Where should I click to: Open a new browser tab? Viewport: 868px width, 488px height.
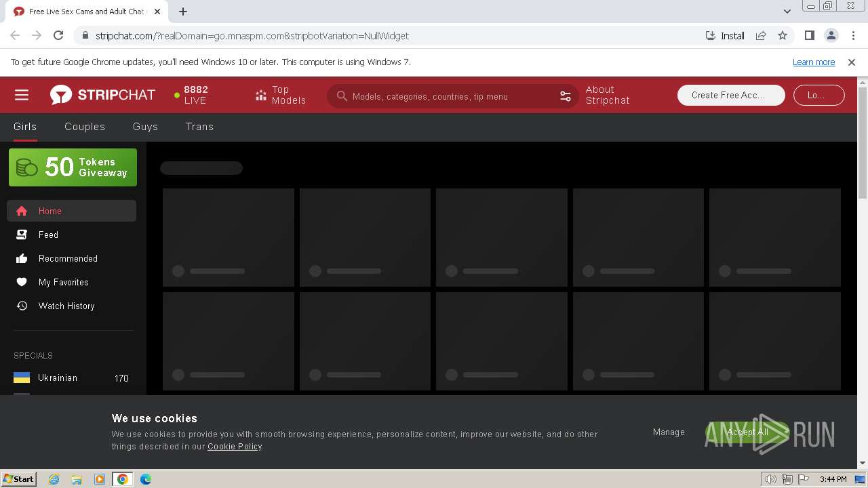coord(183,12)
